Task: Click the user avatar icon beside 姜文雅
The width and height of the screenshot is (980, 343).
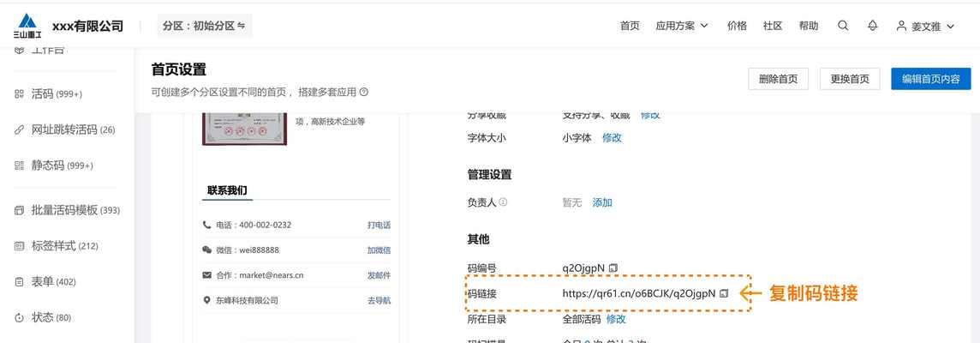Action: point(901,26)
